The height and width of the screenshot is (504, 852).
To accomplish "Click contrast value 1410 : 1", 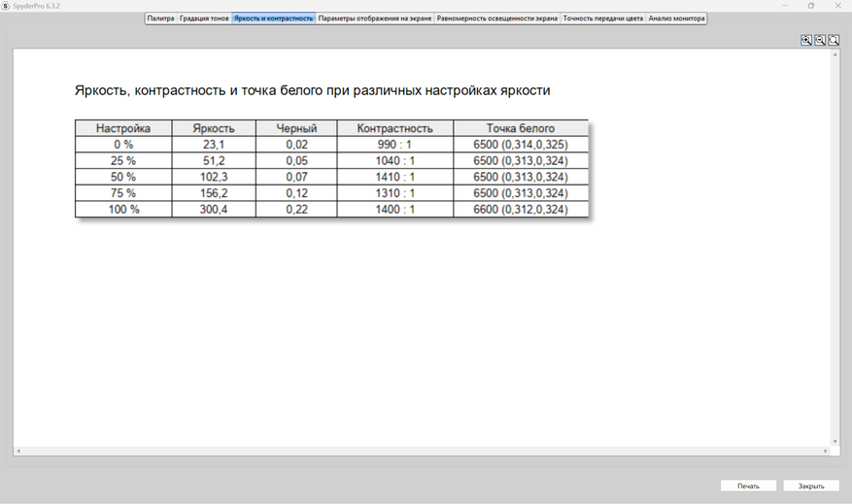I will [395, 177].
